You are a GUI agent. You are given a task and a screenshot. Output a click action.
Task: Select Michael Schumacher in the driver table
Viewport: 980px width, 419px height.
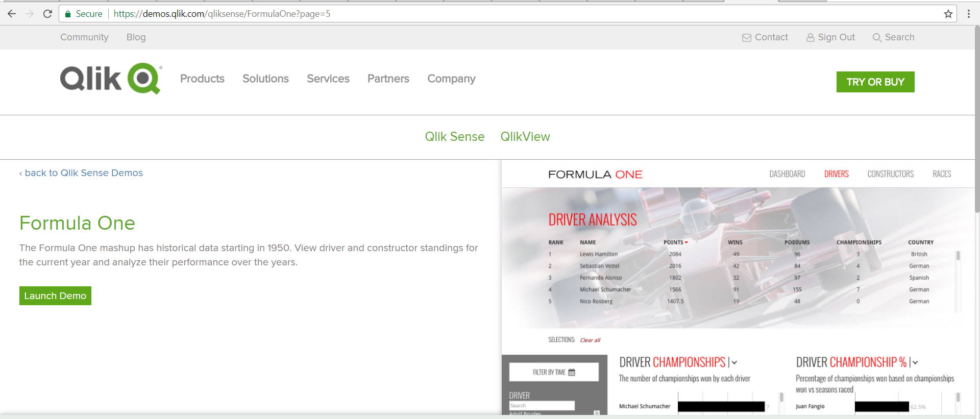coord(605,289)
